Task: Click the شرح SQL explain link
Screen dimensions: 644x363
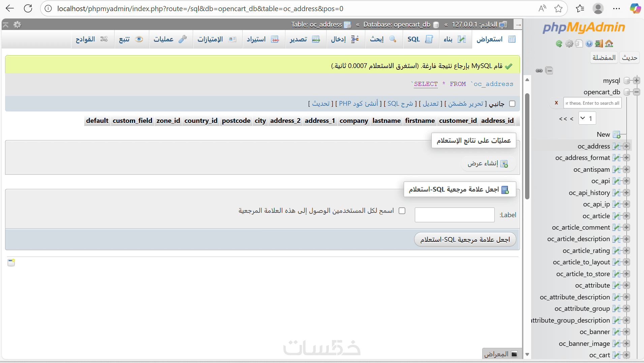Action: click(x=400, y=104)
